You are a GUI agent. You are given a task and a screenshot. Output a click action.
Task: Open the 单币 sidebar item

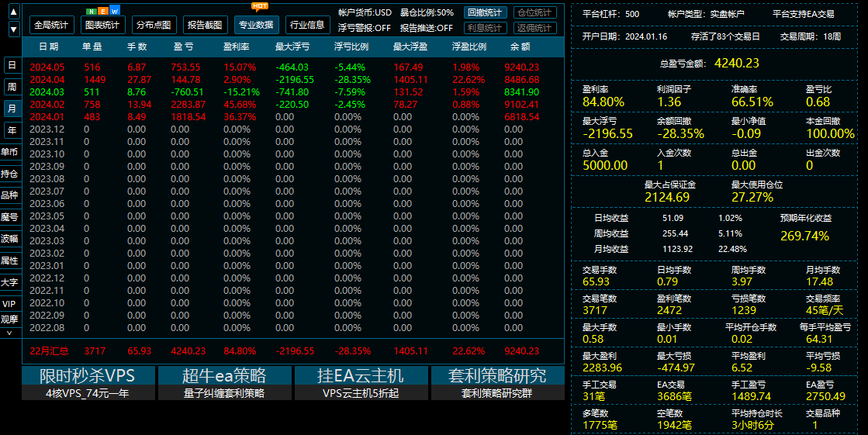pos(9,152)
